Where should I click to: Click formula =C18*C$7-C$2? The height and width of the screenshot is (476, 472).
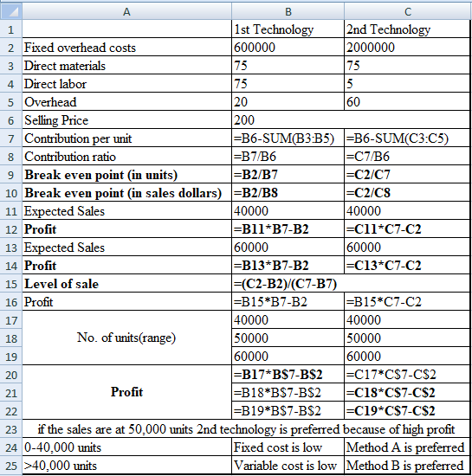[407, 393]
